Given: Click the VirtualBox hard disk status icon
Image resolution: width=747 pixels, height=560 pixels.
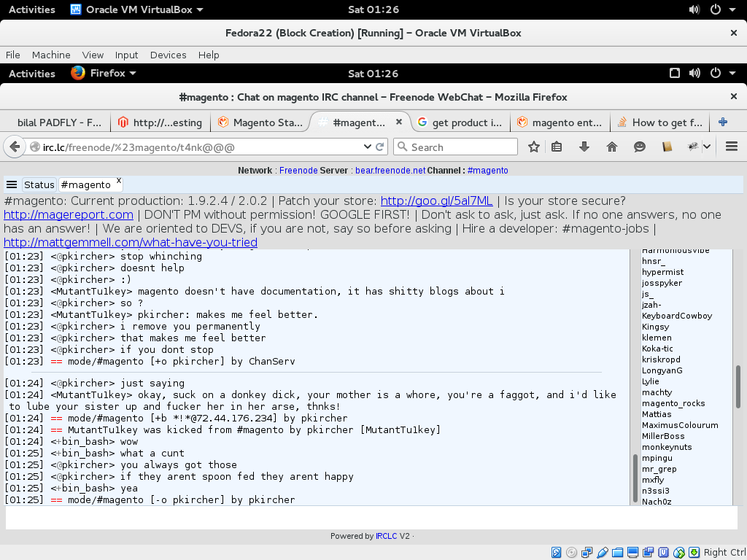Looking at the screenshot, I should [x=556, y=553].
